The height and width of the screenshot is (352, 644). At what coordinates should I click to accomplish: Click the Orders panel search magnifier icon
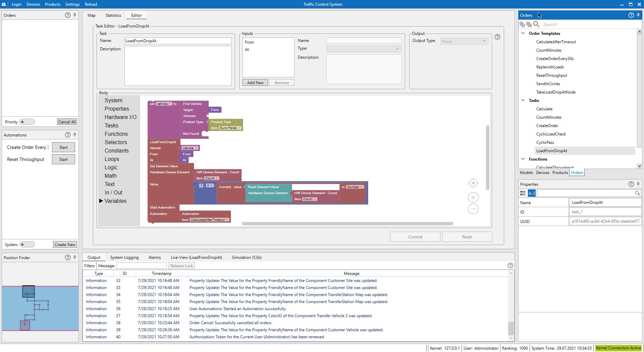[x=536, y=24]
